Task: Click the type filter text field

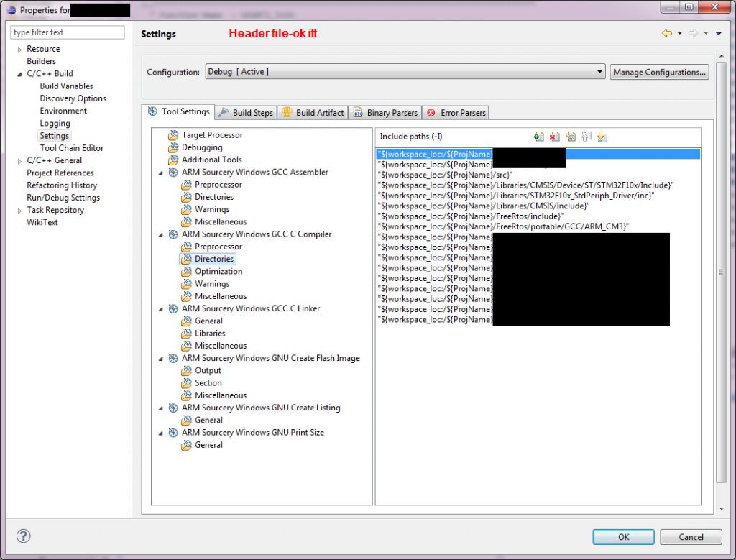Action: (67, 32)
